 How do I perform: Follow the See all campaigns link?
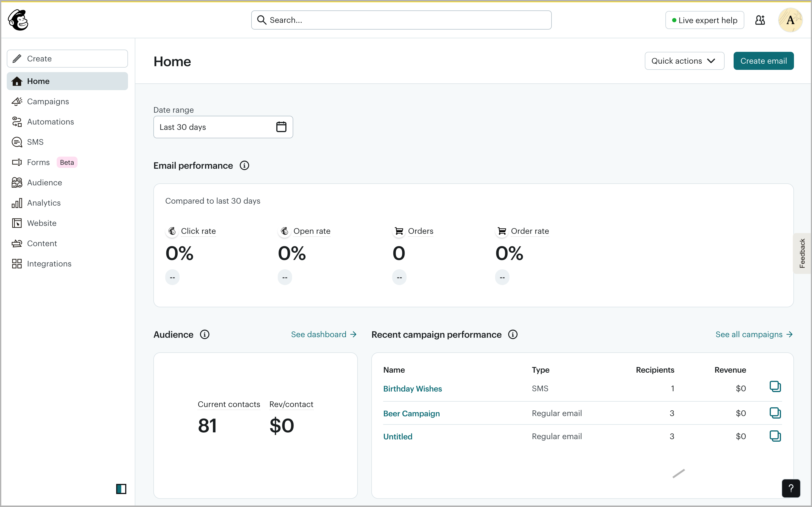pos(754,335)
